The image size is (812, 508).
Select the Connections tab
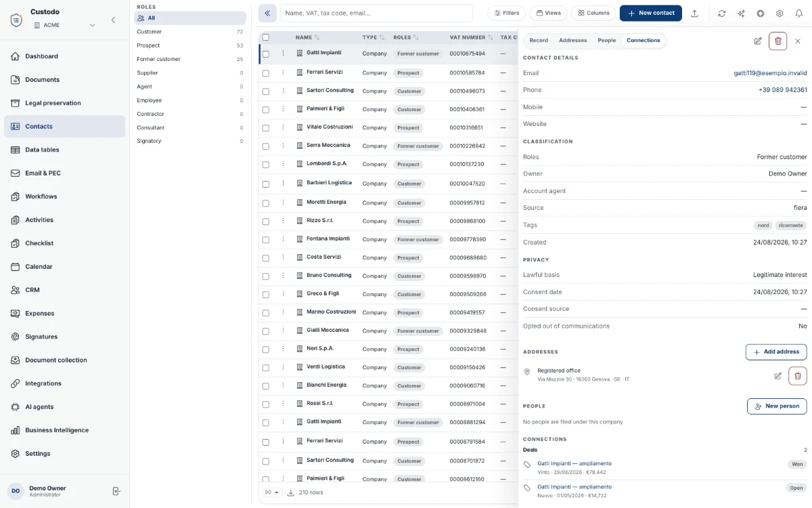[644, 41]
